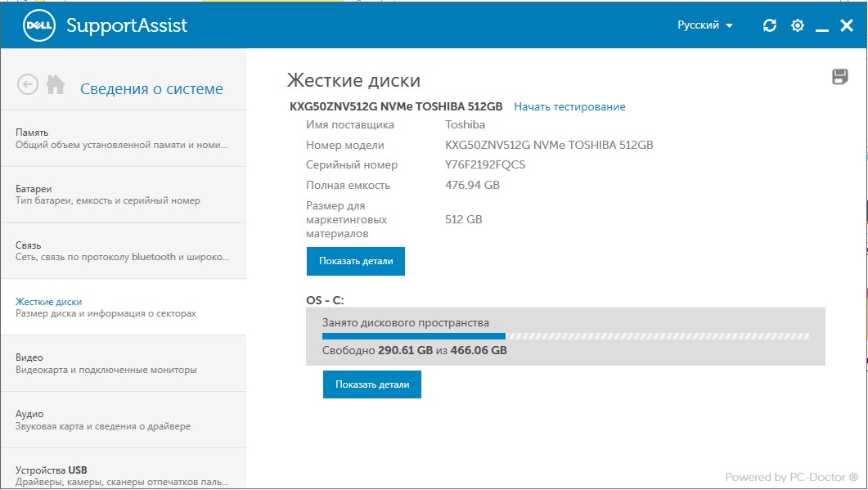
Task: Click the Полная емкость label
Action: point(348,185)
